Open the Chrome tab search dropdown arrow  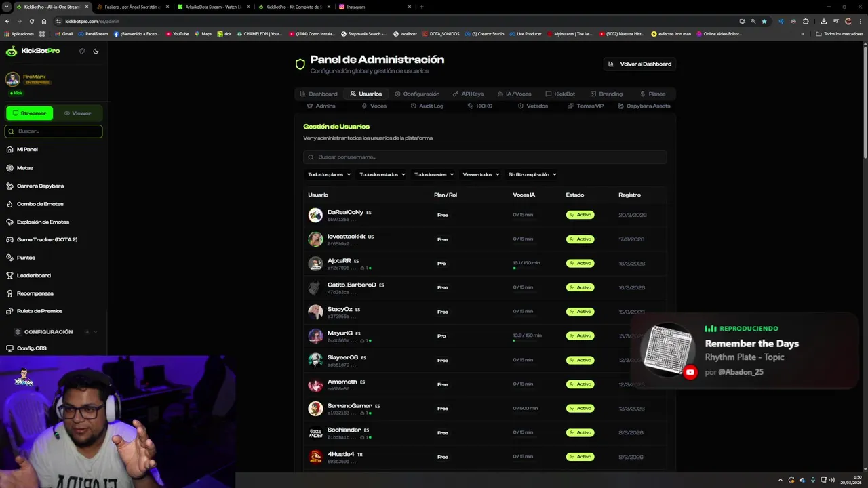click(x=7, y=7)
